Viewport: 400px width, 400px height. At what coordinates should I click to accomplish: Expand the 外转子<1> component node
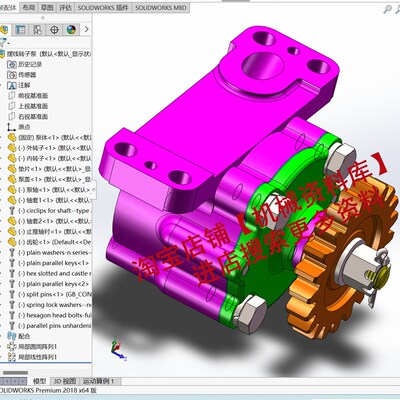point(1,148)
